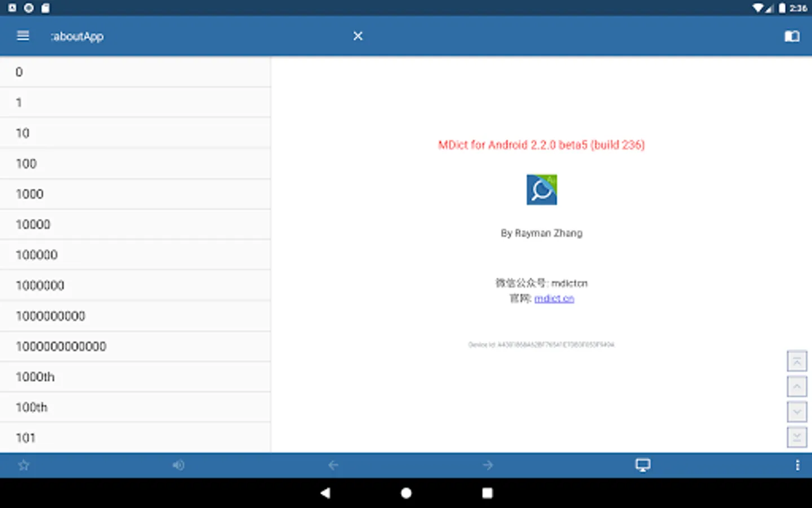Play pronunciation with the speaker icon

[178, 465]
